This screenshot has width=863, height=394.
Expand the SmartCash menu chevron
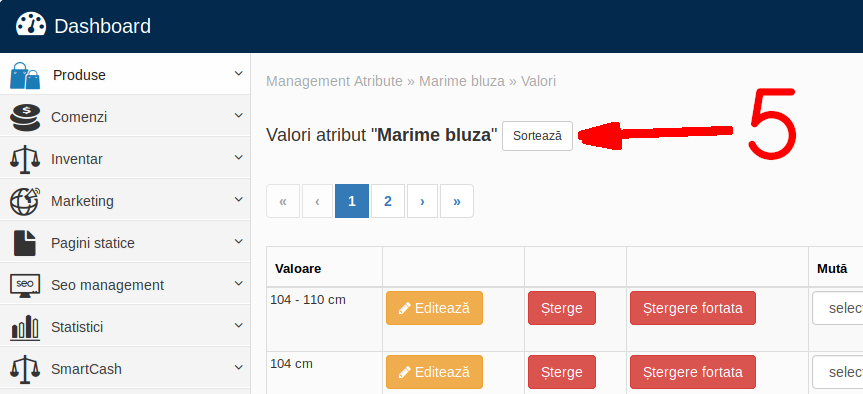click(x=238, y=367)
